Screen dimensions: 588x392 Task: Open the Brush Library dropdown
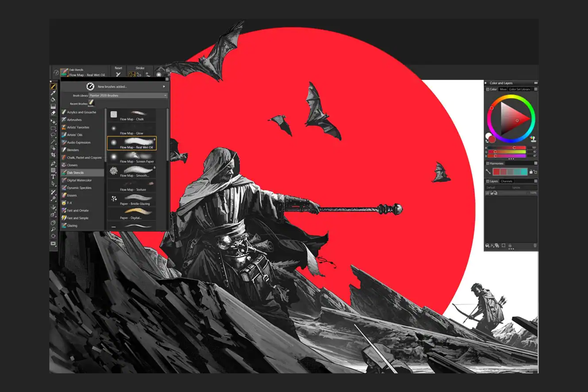[x=128, y=96]
